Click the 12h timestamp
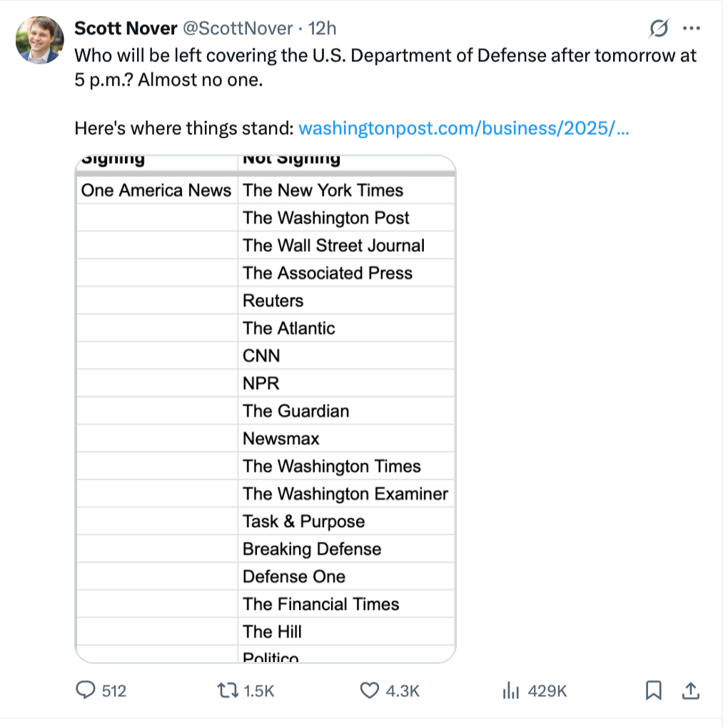The width and height of the screenshot is (728, 727). coord(322,29)
